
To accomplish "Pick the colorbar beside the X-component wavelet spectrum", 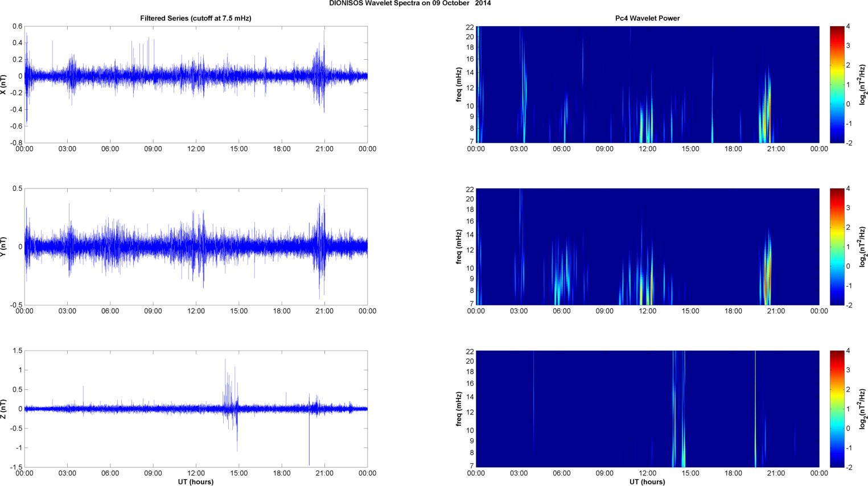I will 837,85.
